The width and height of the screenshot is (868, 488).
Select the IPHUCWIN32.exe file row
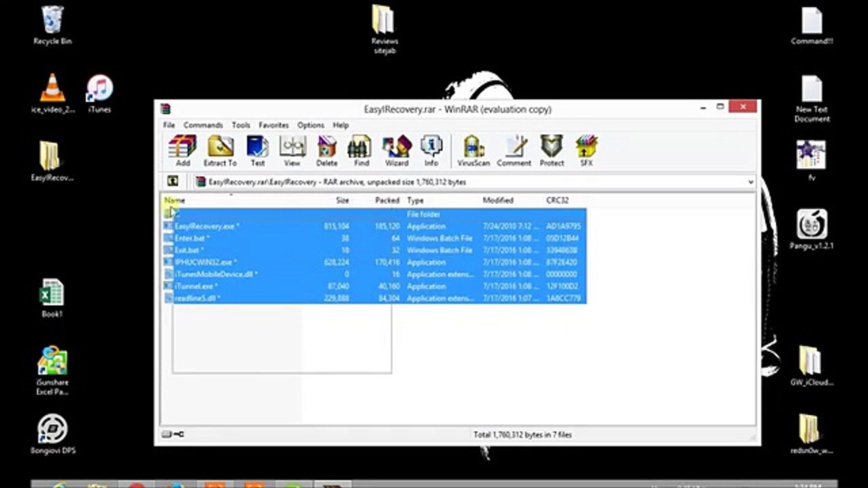point(374,262)
